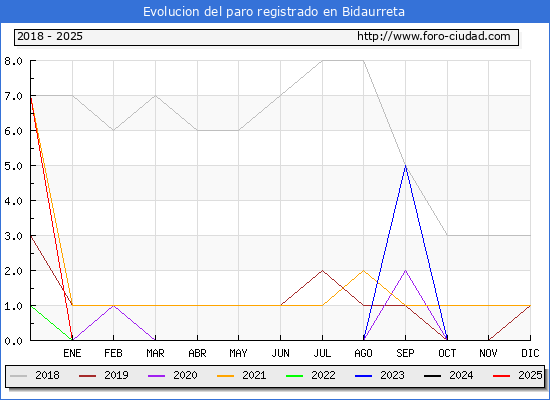Viewport: 550px width, 400px height.
Task: Click the AGO month axis label
Action: (x=363, y=353)
